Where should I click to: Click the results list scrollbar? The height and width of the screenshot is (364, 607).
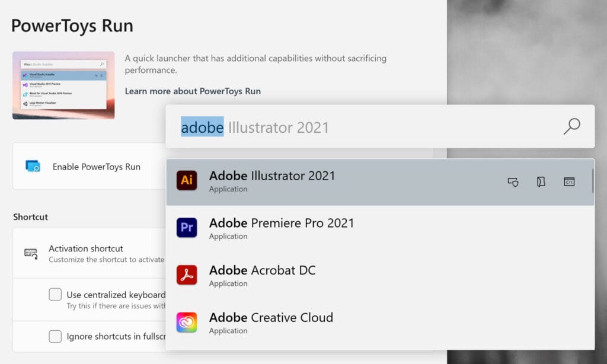592,180
